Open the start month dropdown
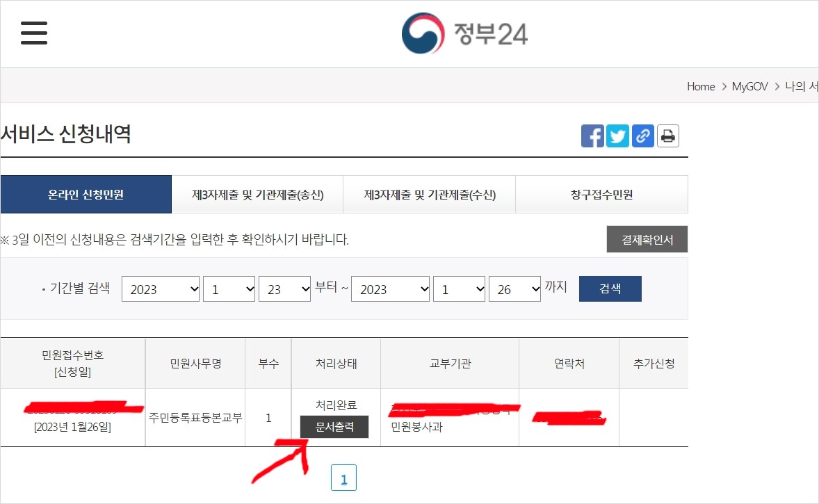Image resolution: width=819 pixels, height=504 pixels. click(229, 288)
